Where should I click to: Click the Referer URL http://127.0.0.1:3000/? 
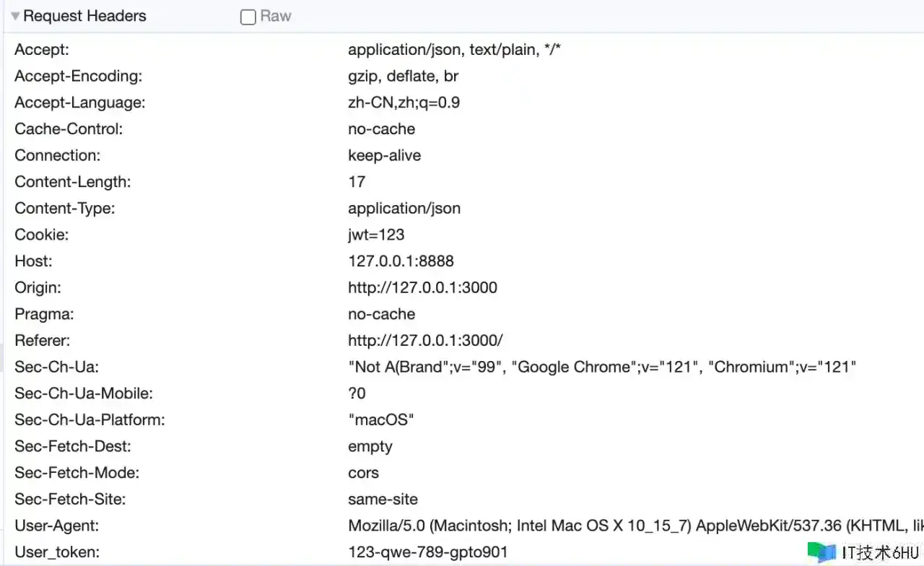pyautogui.click(x=425, y=340)
